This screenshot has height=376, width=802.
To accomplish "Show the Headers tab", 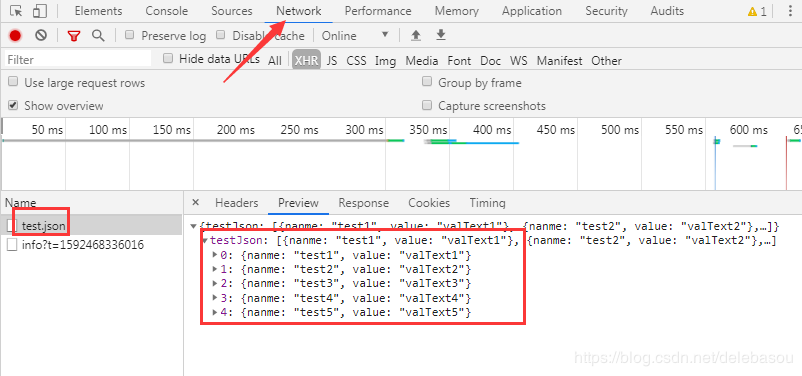I will (236, 203).
